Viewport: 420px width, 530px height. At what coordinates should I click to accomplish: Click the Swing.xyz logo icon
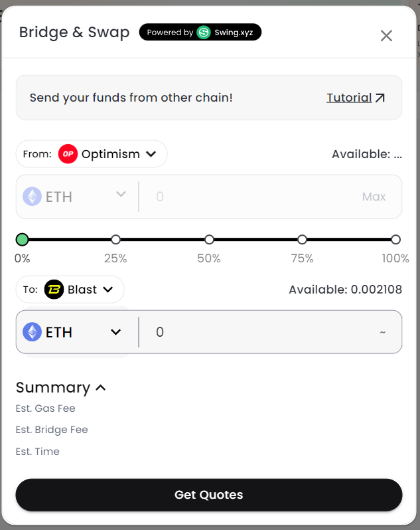[x=204, y=32]
